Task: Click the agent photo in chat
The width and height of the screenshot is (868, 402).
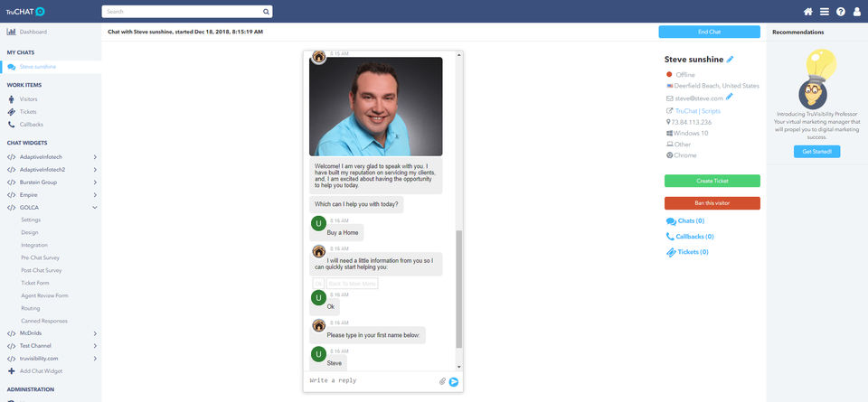Action: [376, 107]
